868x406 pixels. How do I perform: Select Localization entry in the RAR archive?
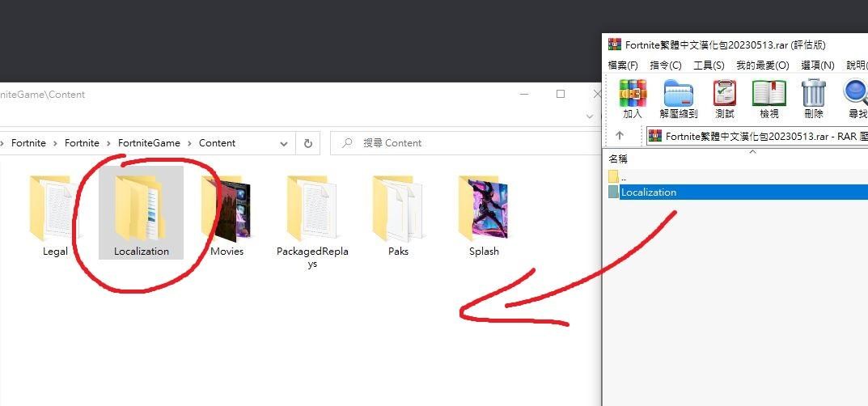pyautogui.click(x=649, y=192)
